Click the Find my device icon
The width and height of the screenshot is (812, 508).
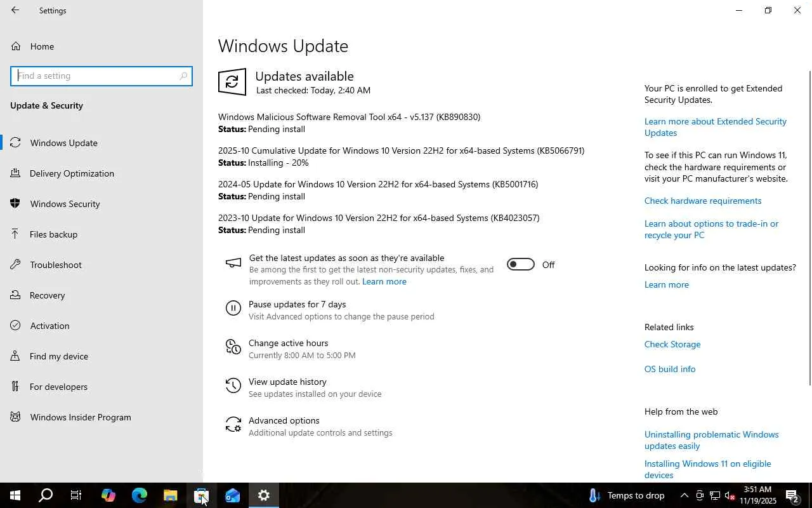click(16, 356)
